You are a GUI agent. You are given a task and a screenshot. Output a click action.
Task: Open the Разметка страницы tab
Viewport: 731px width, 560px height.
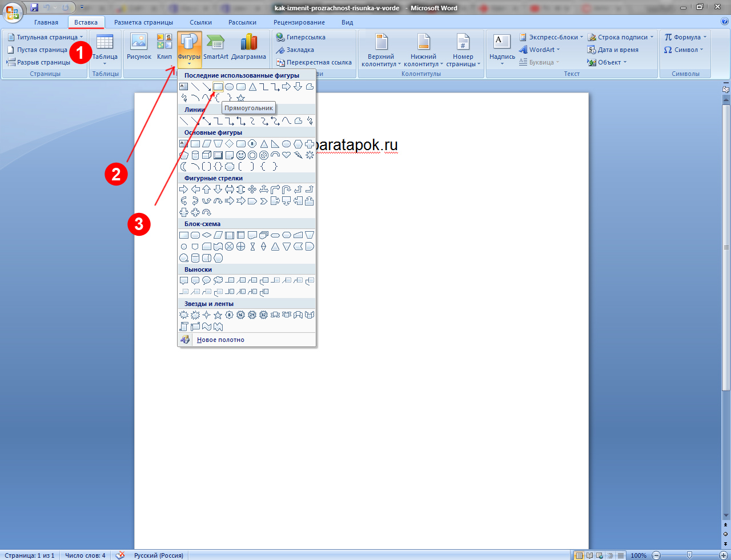tap(143, 22)
